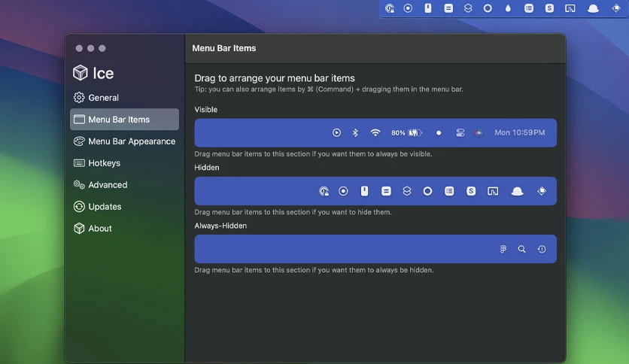Select Control Center toggles icon in Visible section
Viewport: 629px width, 364px height.
coord(460,132)
